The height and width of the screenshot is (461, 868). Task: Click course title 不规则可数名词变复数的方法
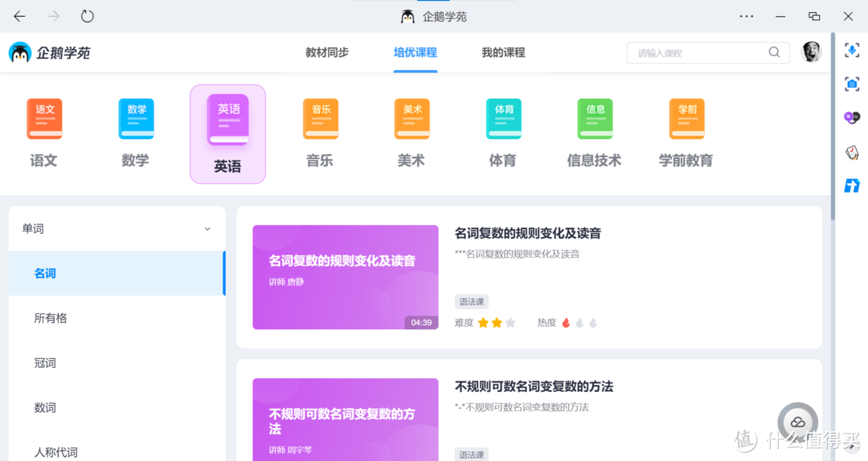(534, 386)
